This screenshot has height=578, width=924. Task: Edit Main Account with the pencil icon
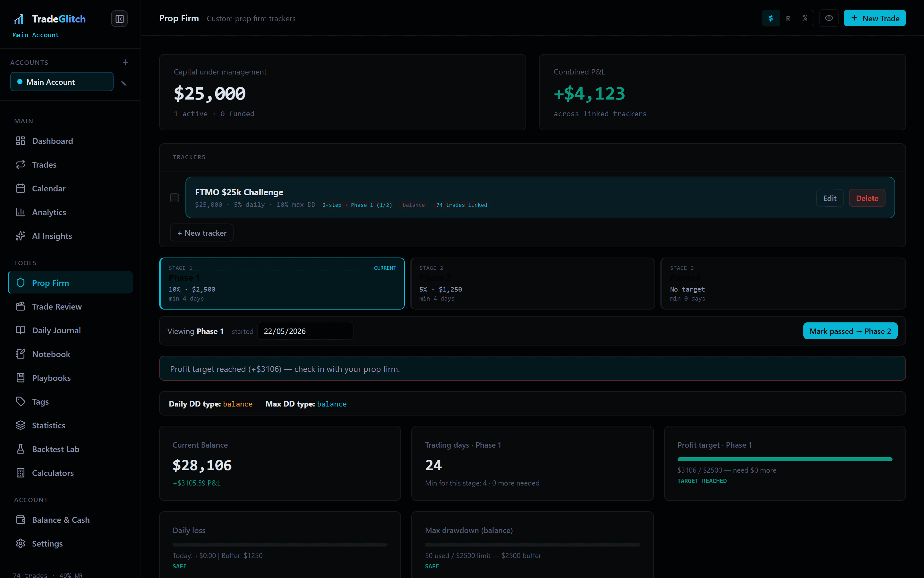[x=124, y=83]
